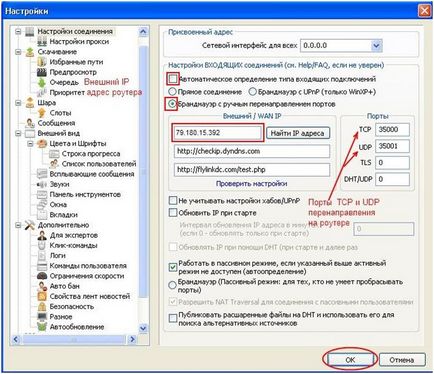Check publish shared files on DHT
This screenshot has height=374, width=434.
pyautogui.click(x=173, y=319)
